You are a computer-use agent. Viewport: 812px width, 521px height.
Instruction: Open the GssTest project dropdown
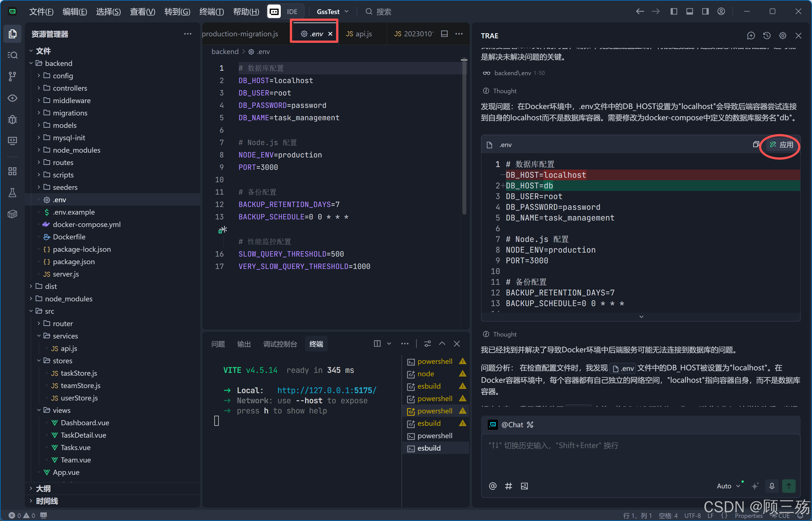pyautogui.click(x=332, y=12)
